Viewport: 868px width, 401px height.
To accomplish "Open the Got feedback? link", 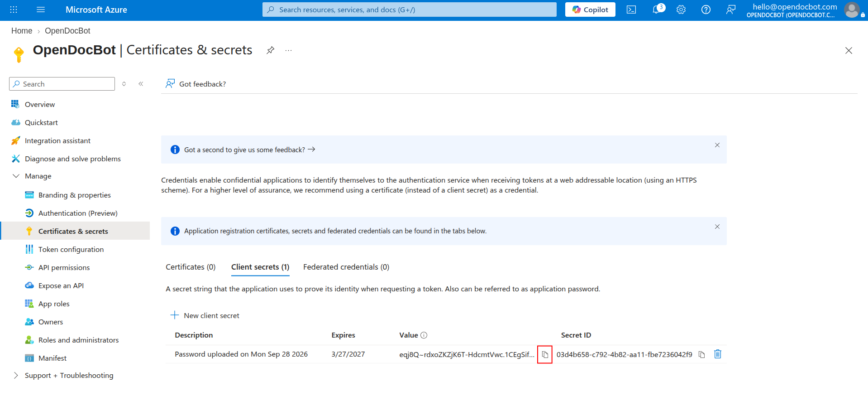I will [x=196, y=84].
